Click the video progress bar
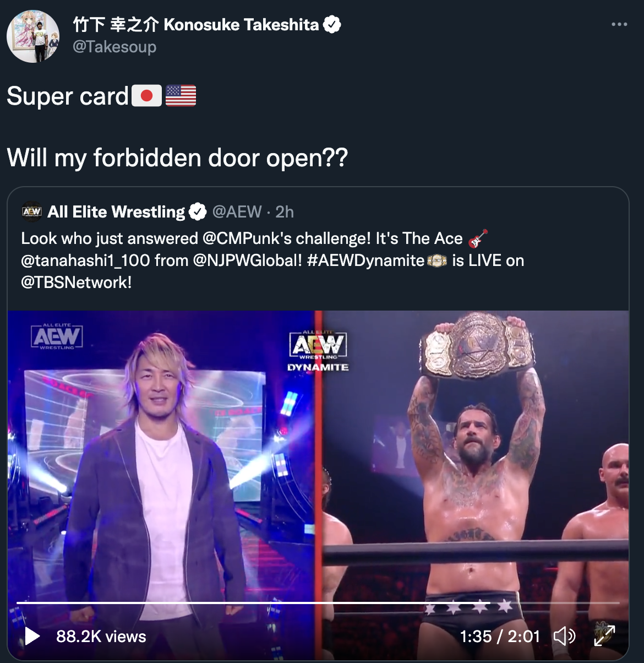644x663 pixels. point(318,603)
